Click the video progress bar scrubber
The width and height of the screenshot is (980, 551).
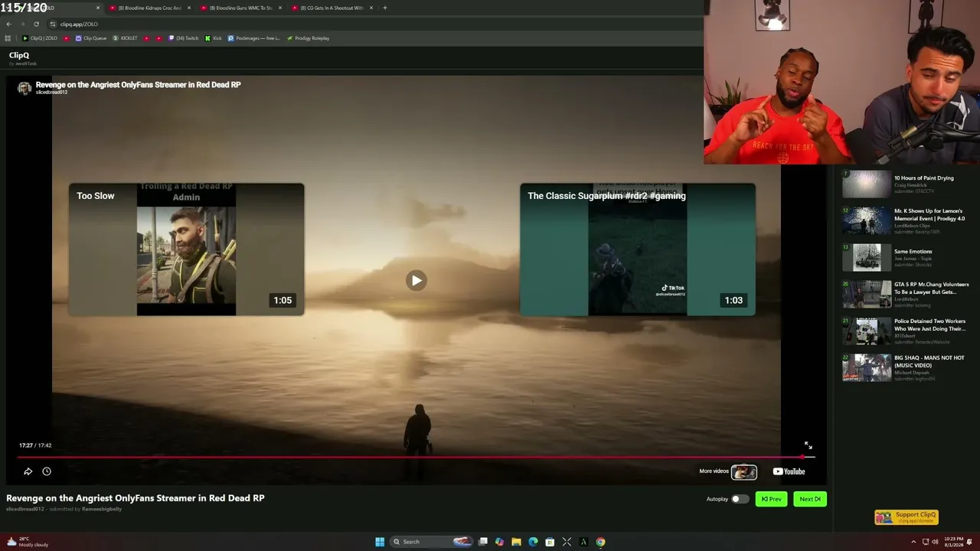[x=802, y=458]
